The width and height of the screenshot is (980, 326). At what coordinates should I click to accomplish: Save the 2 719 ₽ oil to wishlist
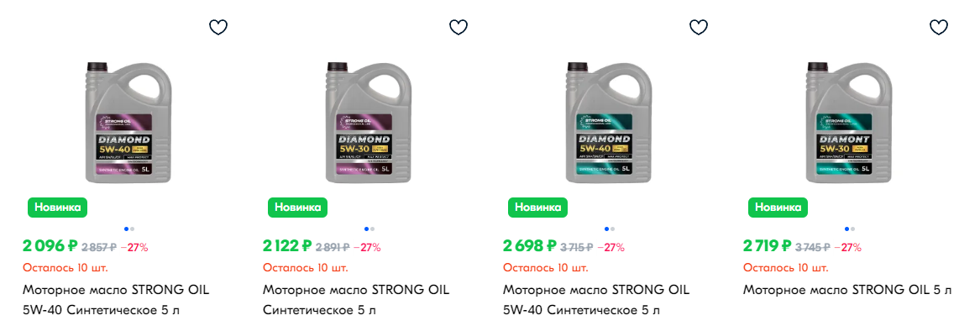(x=939, y=27)
